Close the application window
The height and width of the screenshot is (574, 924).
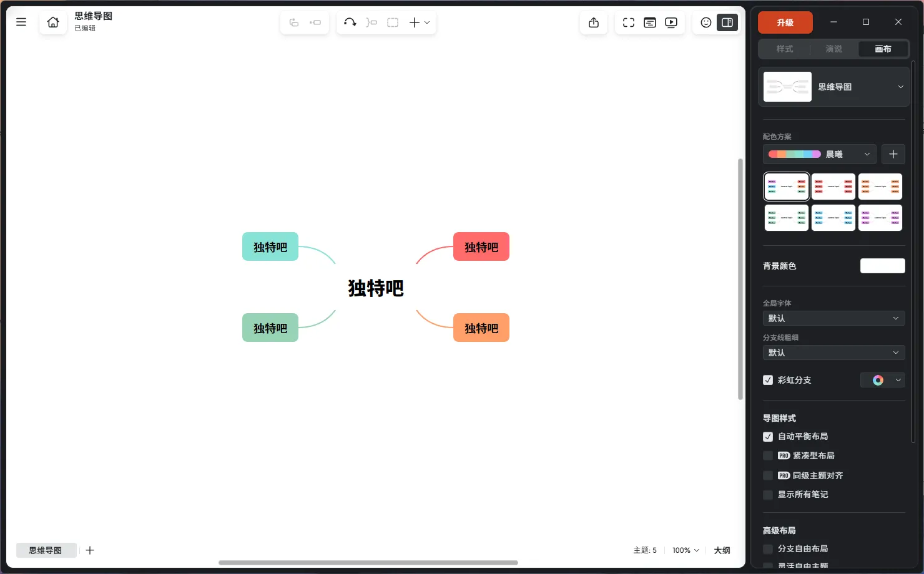898,22
